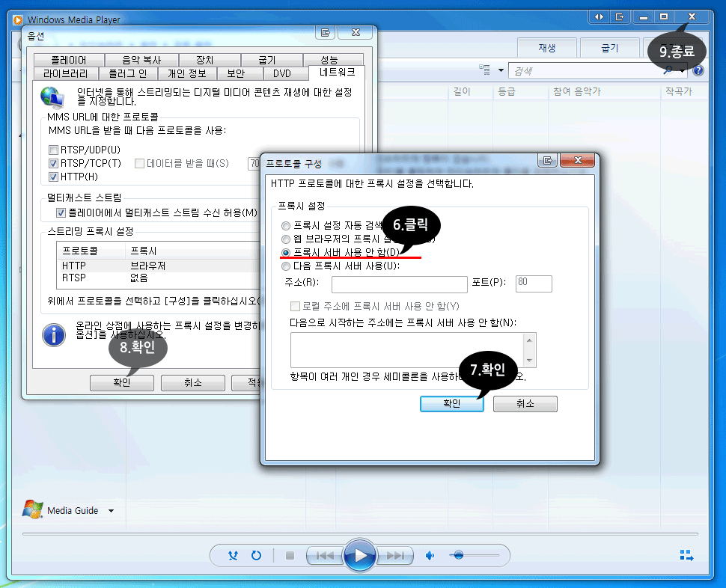
Task: Select the HTTP row in proxy list
Action: tap(159, 266)
